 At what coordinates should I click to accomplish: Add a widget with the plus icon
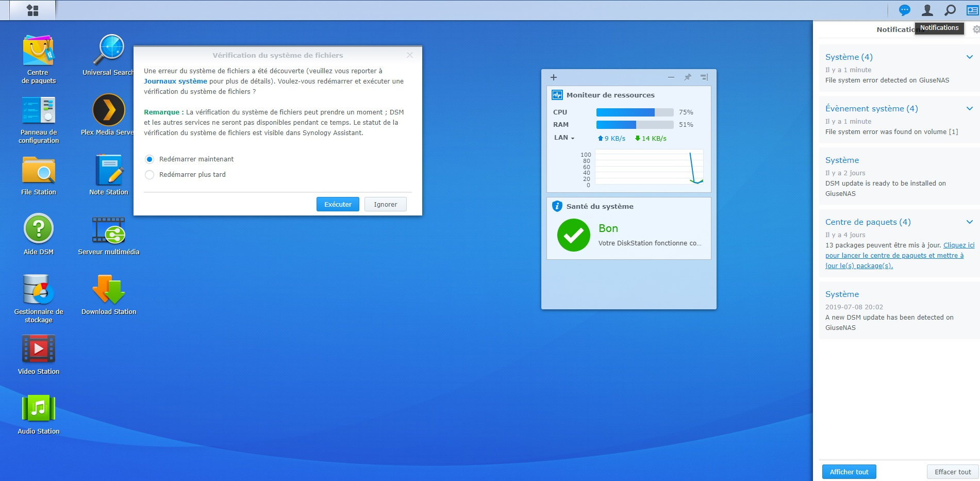click(554, 77)
